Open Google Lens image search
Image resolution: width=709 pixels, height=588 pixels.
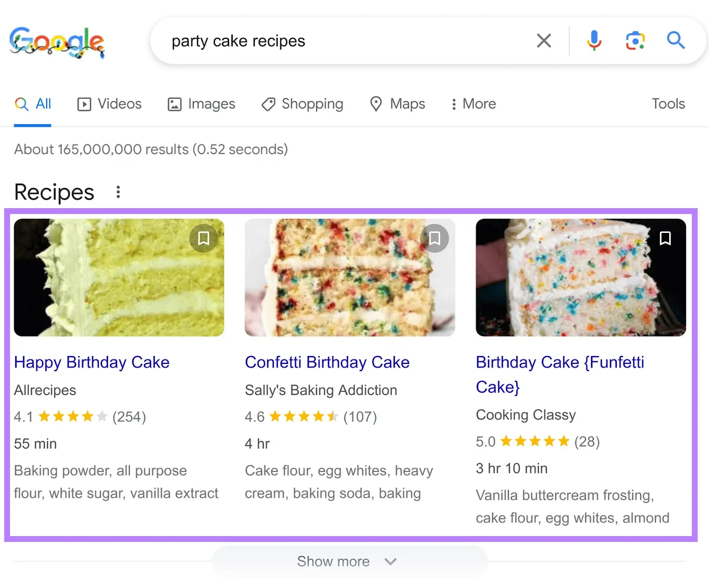[x=635, y=41]
